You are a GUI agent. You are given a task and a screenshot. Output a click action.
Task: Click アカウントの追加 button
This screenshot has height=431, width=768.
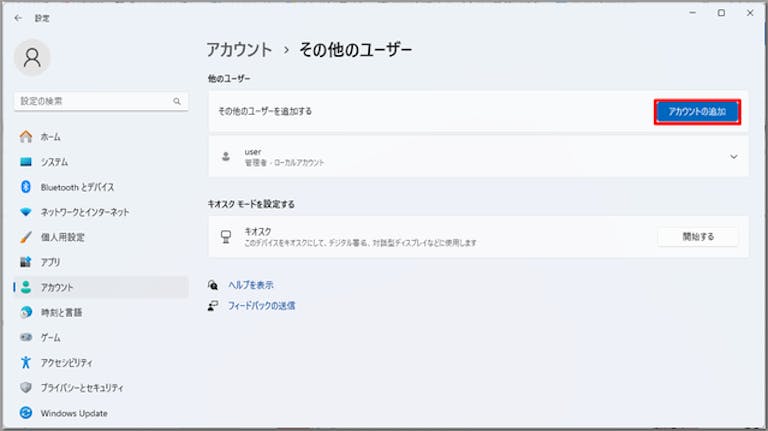[x=697, y=112]
